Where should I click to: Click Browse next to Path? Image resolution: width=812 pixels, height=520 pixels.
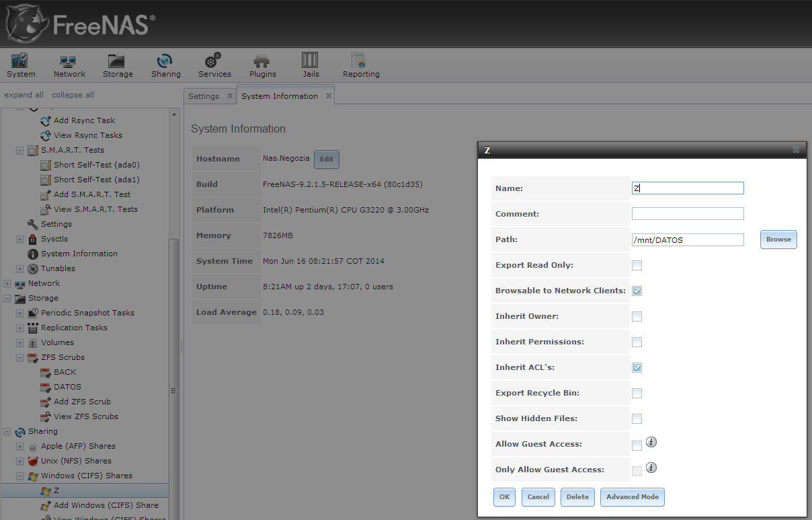point(778,239)
